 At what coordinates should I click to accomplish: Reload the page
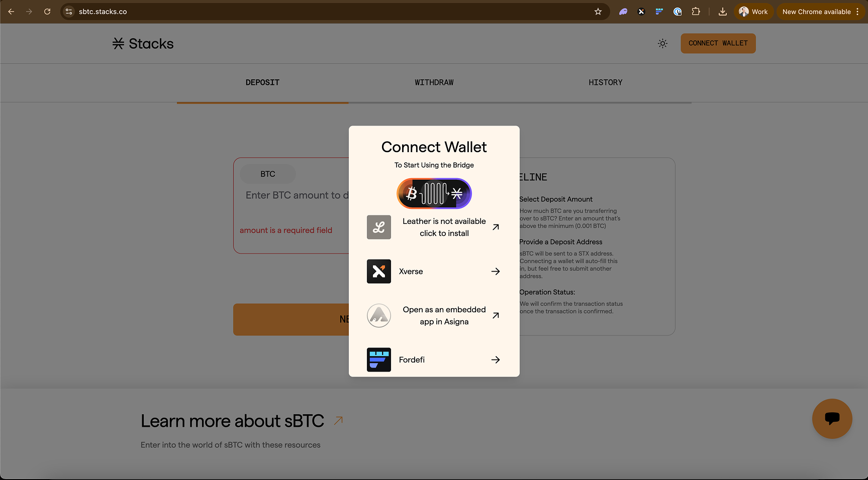(x=47, y=12)
